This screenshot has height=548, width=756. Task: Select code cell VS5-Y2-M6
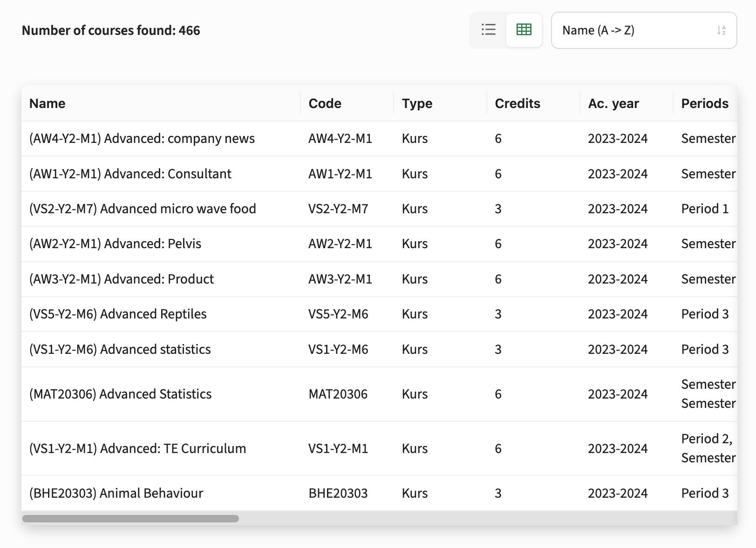pyautogui.click(x=339, y=314)
